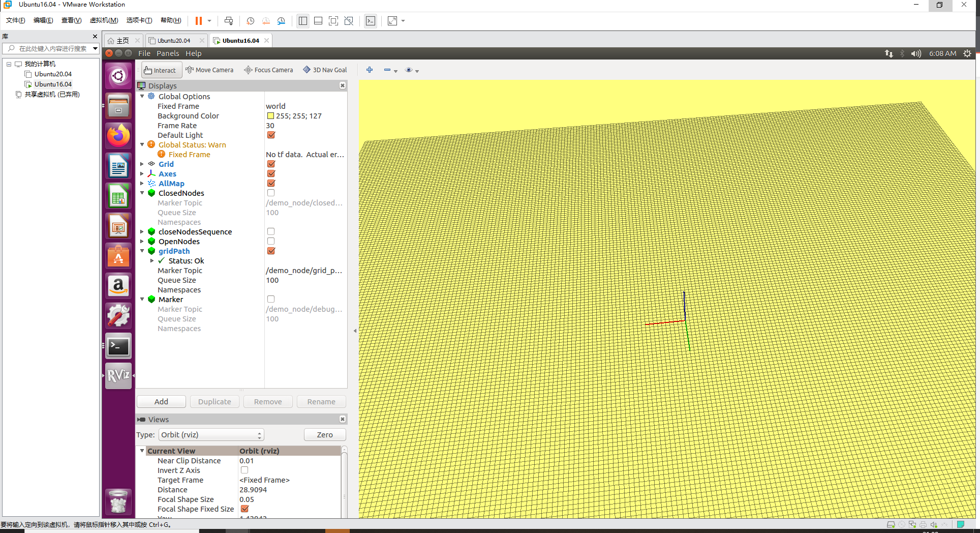Open LibreOffice Writer from the dock
The height and width of the screenshot is (533, 980).
point(118,166)
